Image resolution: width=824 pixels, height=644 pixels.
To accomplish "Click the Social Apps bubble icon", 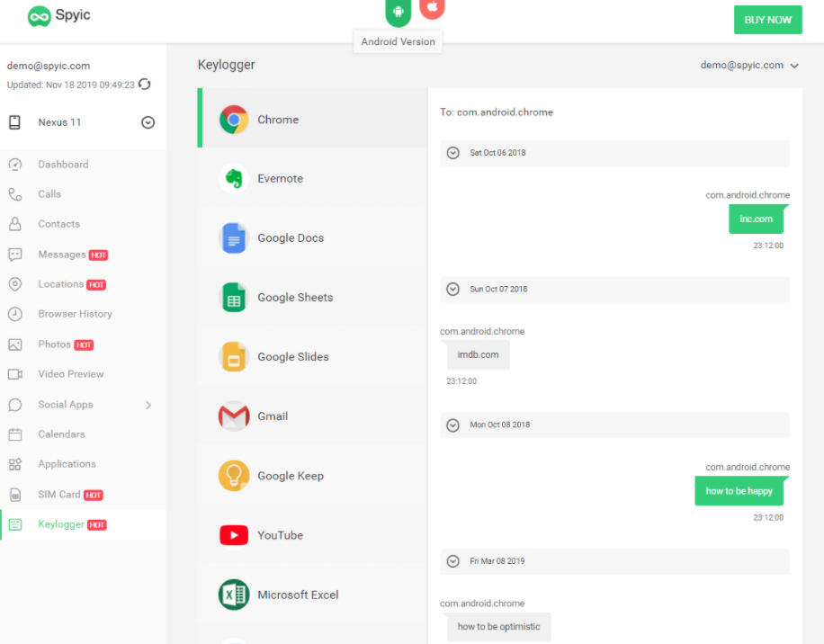I will click(15, 405).
